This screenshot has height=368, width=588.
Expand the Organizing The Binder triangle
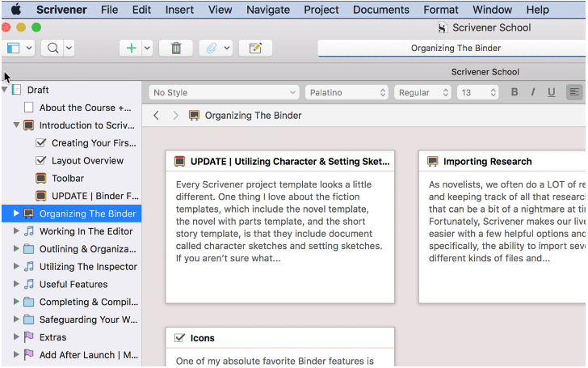click(16, 214)
